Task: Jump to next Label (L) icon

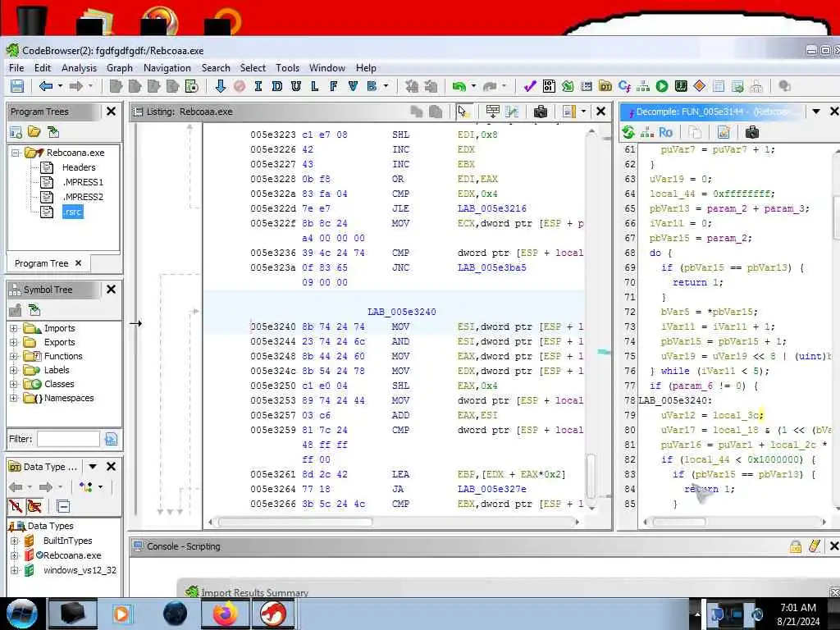Action: click(314, 85)
